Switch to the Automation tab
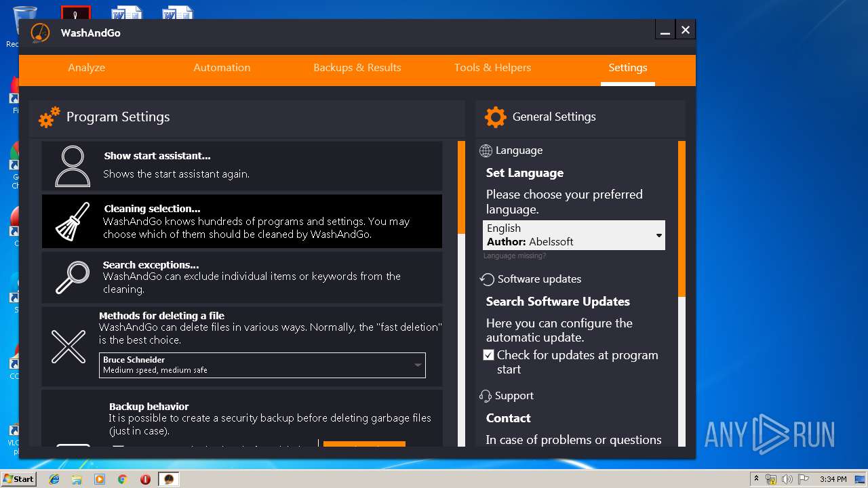Screen dimensions: 868x488 pos(222,68)
